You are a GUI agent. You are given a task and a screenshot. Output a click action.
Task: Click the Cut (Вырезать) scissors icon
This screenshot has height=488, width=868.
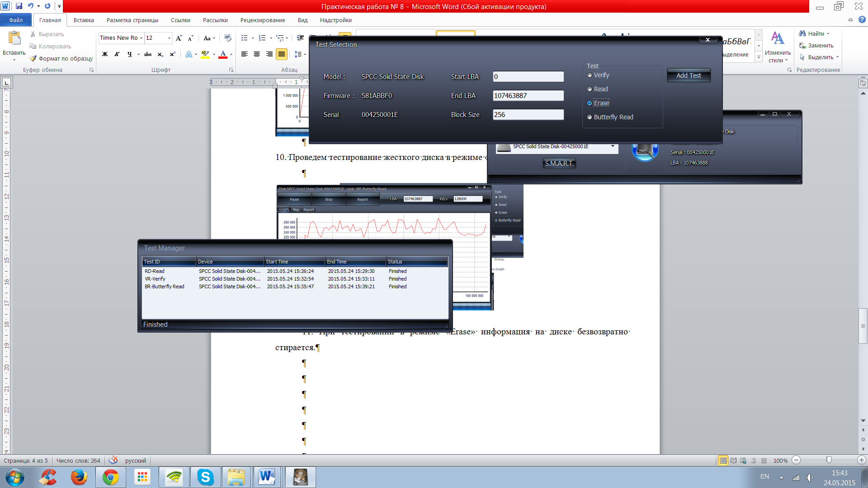(x=33, y=34)
